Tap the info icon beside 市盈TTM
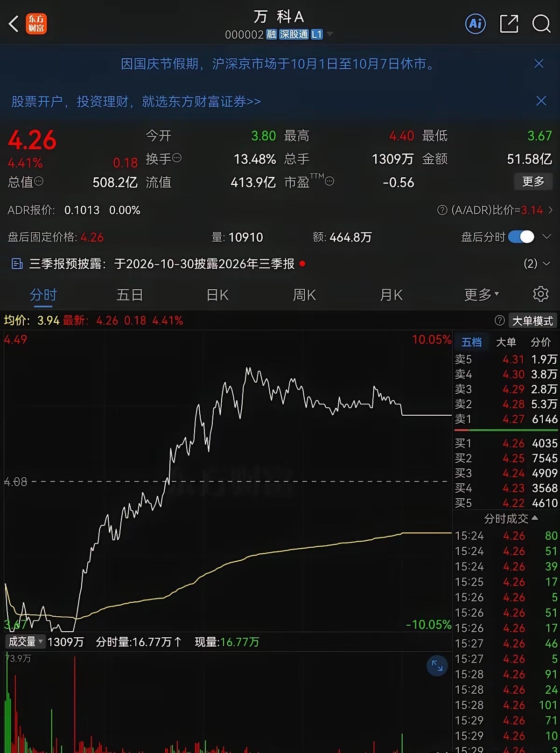 329,181
